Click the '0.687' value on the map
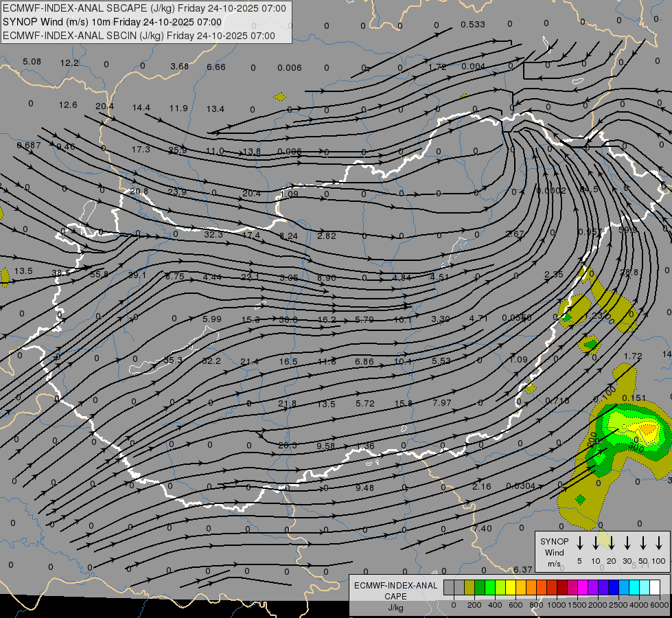The height and width of the screenshot is (618, 672). click(28, 145)
